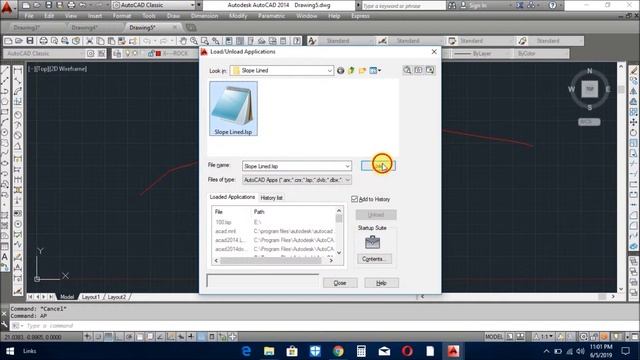The image size is (640, 360).
Task: Toggle Polar Tracking in status bar
Action: 129,337
